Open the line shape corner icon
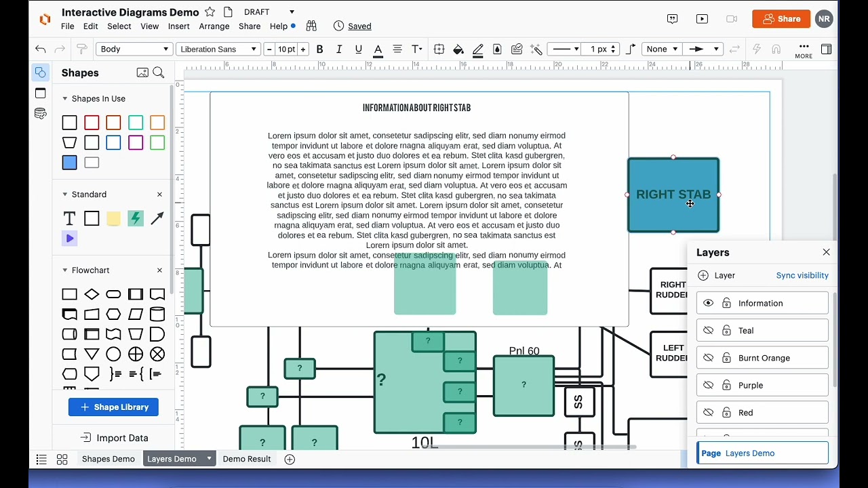The height and width of the screenshot is (488, 868). click(631, 49)
